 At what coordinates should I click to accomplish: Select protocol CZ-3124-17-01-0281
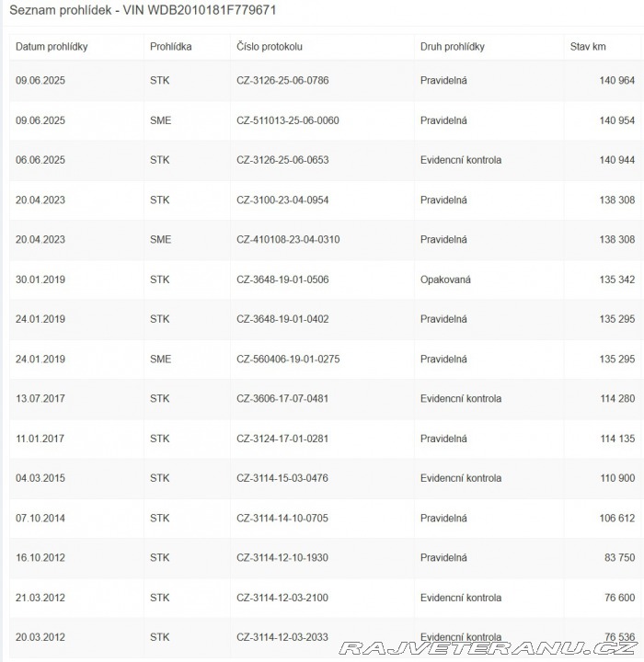point(282,439)
